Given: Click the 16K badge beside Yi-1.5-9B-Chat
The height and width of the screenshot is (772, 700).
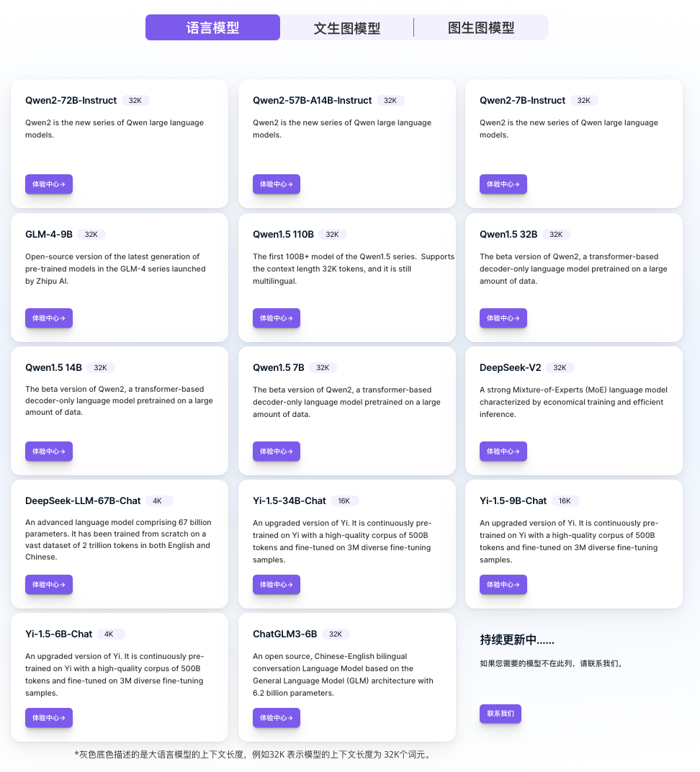Looking at the screenshot, I should coord(565,501).
